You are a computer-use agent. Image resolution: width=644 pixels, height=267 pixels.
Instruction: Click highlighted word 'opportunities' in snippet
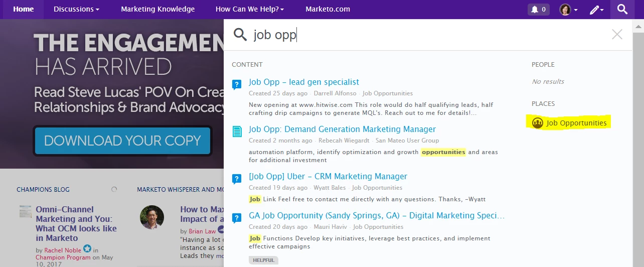pos(443,152)
